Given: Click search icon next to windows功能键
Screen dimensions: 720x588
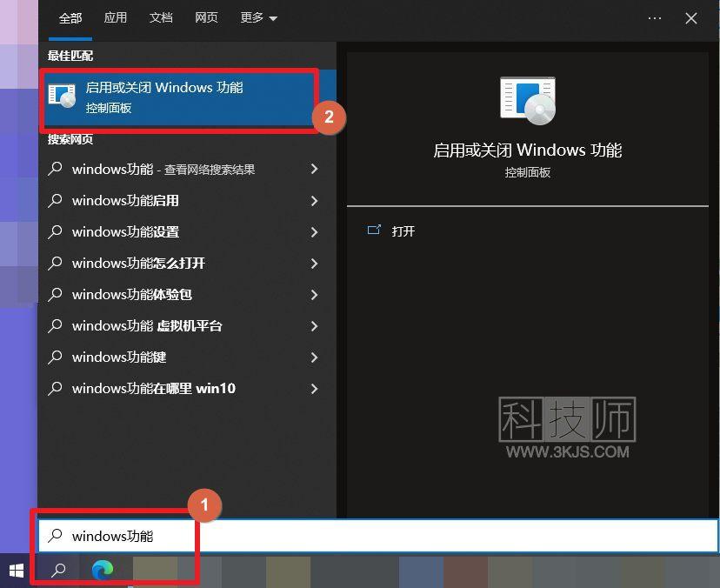Looking at the screenshot, I should (x=55, y=357).
